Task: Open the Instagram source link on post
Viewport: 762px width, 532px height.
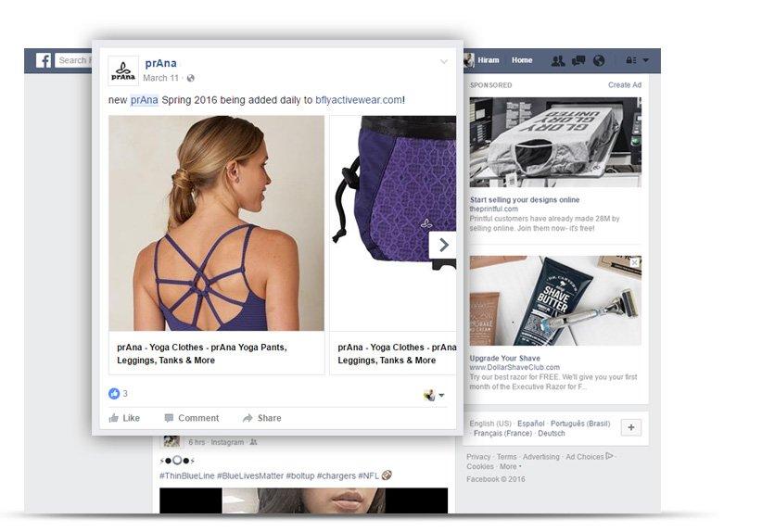Action: [227, 442]
